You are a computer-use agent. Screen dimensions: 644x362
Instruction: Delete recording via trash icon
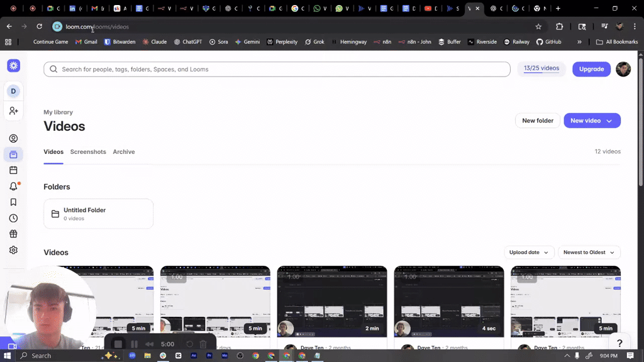click(202, 344)
